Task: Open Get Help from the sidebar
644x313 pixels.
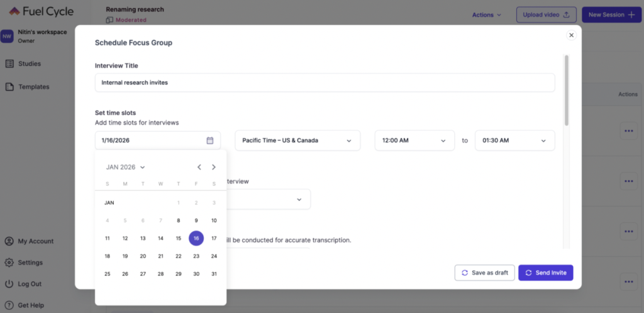Action: (31, 305)
